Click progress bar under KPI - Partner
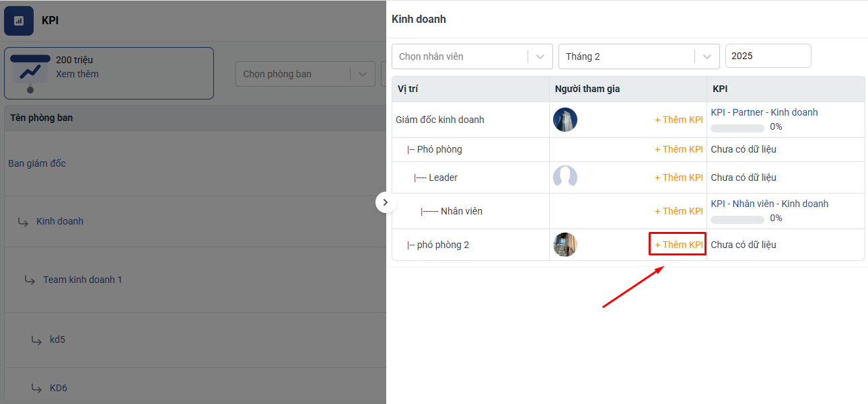The height and width of the screenshot is (404, 868). 737,127
